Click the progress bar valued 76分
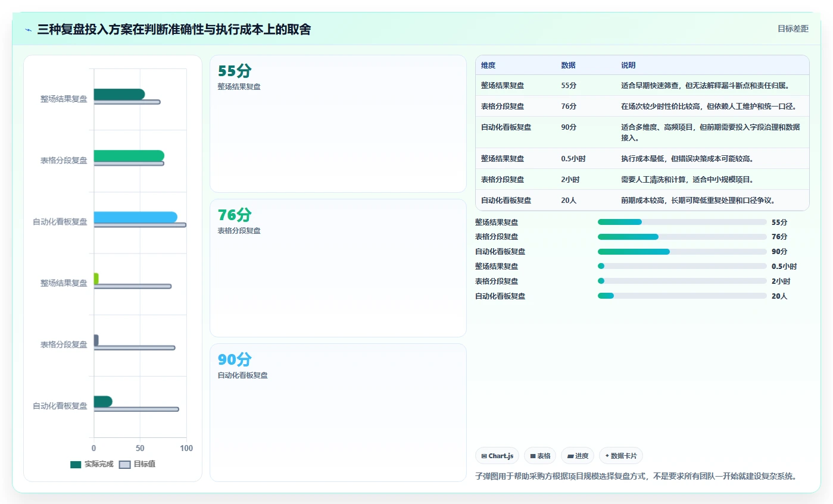This screenshot has height=504, width=833. coord(682,237)
